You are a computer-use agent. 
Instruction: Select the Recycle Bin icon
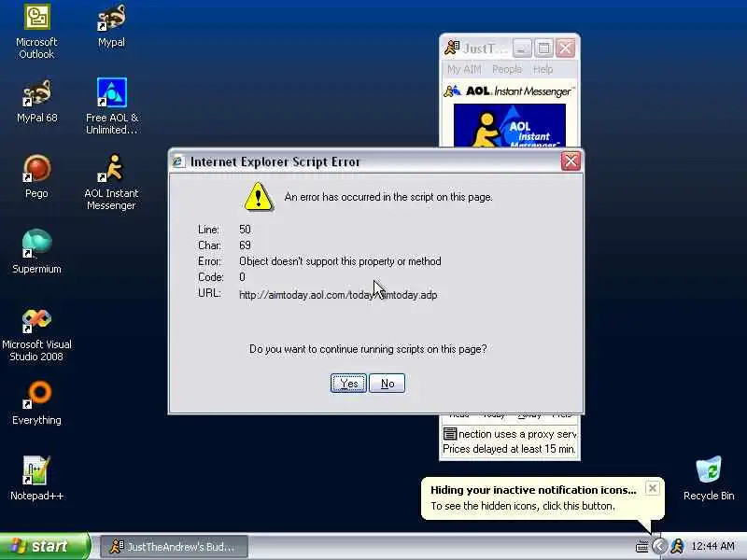click(x=709, y=478)
